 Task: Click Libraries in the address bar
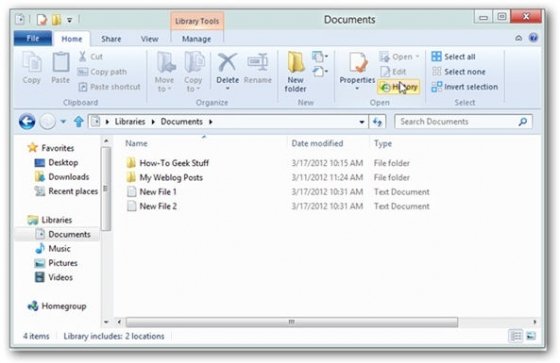click(x=130, y=122)
